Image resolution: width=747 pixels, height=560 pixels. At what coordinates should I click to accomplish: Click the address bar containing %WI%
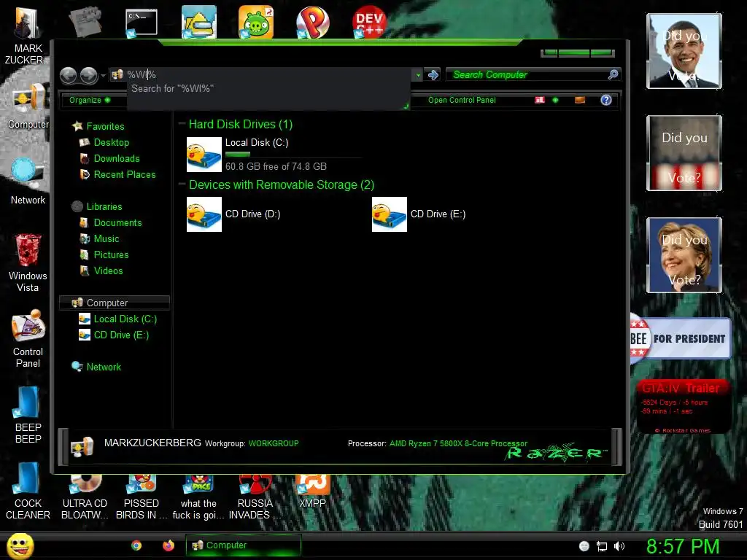[261, 75]
